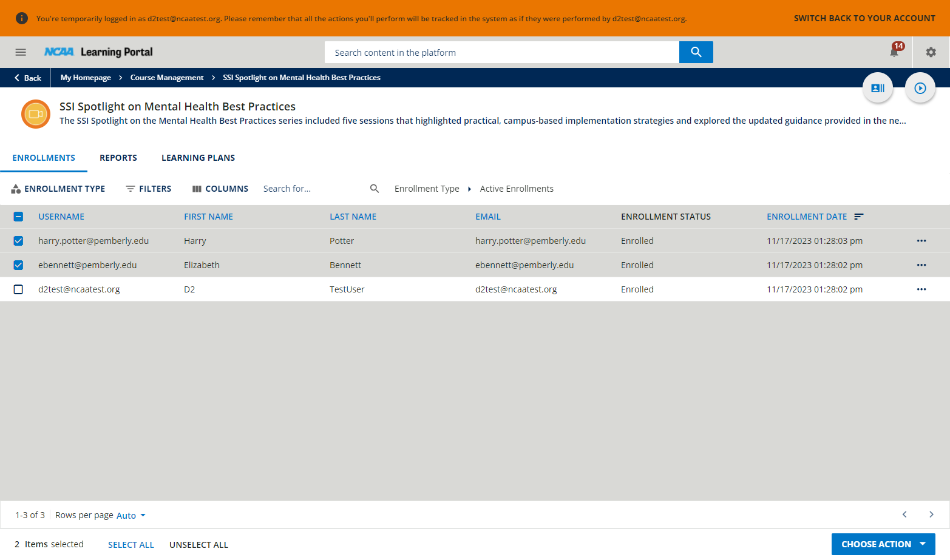This screenshot has height=560, width=950.
Task: Click the info icon in orange banner
Action: click(21, 18)
